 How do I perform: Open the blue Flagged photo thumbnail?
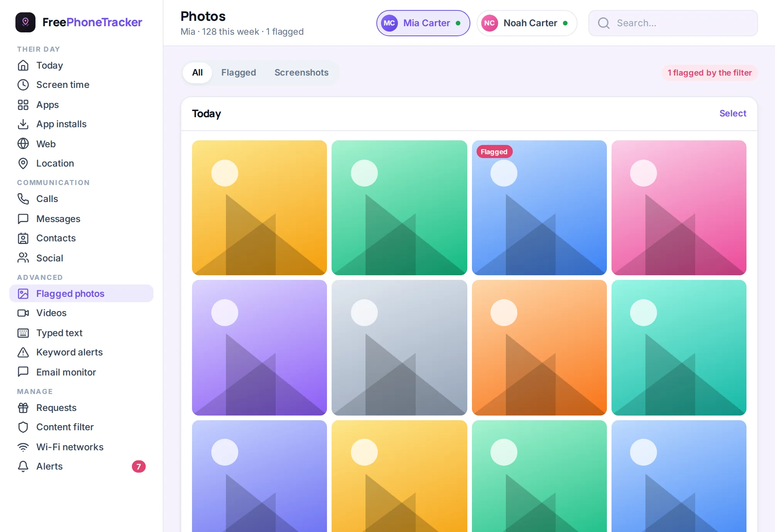coord(539,208)
